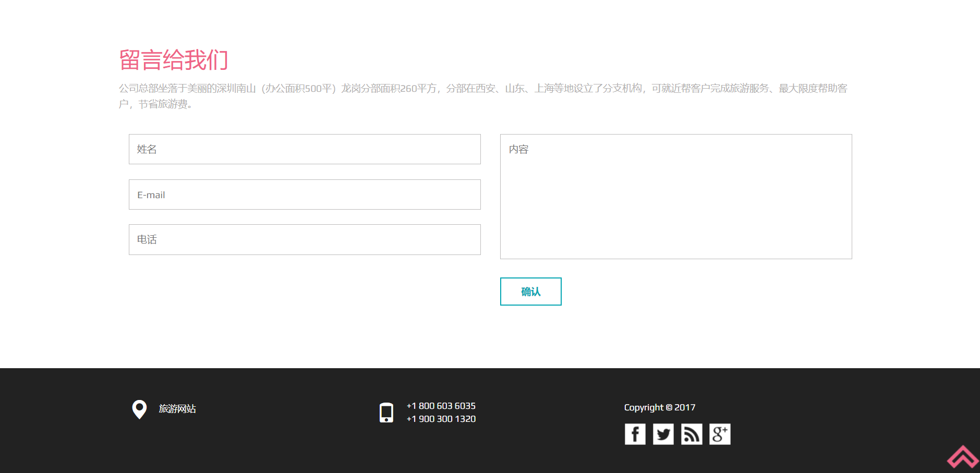The image size is (980, 473).
Task: Open the RSS feed icon
Action: tap(692, 434)
